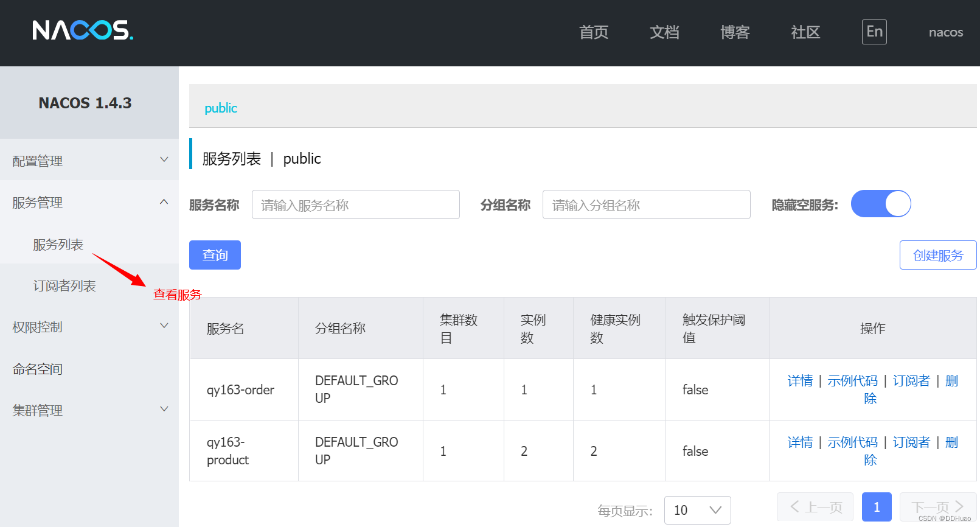Click the NACOS 1.4.3 version heading
Screen dimensions: 980x527
point(85,103)
